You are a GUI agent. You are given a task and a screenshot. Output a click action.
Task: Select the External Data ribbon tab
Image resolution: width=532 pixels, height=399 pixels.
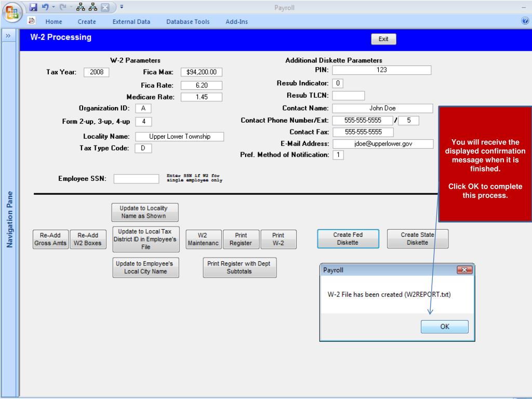tap(131, 22)
